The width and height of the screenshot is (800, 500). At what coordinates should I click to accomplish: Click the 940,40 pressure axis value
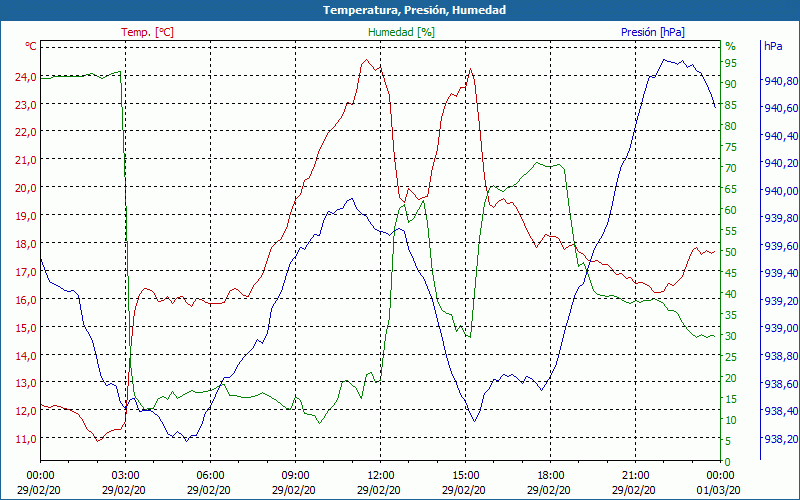click(781, 136)
